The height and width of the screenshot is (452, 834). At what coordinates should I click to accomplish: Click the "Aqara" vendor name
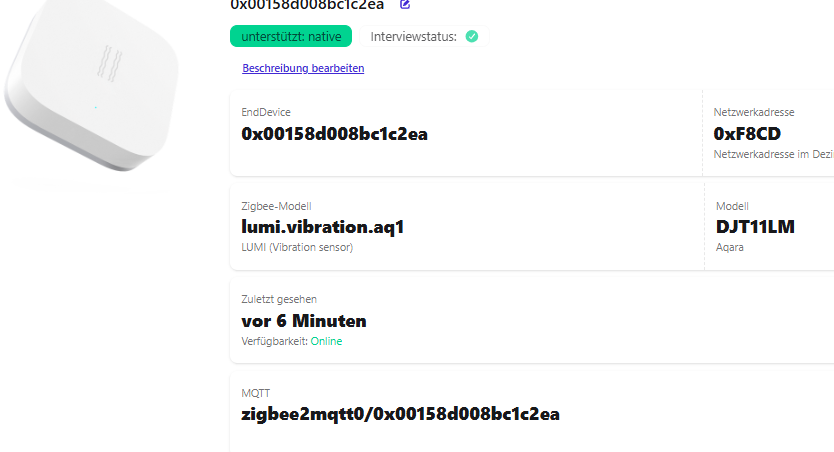click(x=730, y=247)
